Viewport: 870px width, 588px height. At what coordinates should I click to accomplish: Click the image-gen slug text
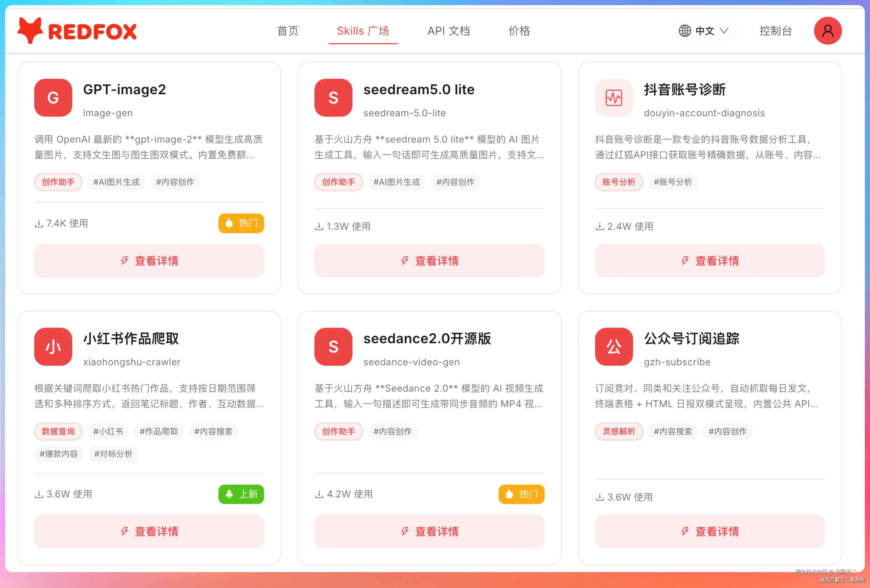(x=108, y=113)
